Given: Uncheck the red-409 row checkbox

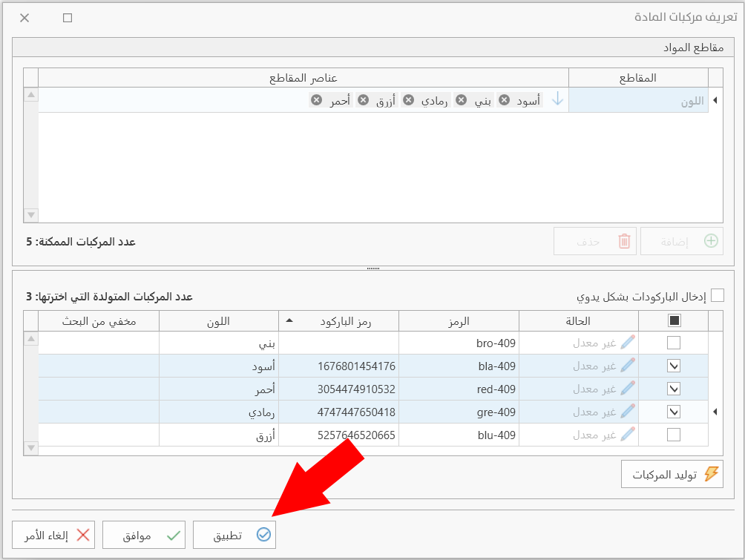Looking at the screenshot, I should click(673, 389).
